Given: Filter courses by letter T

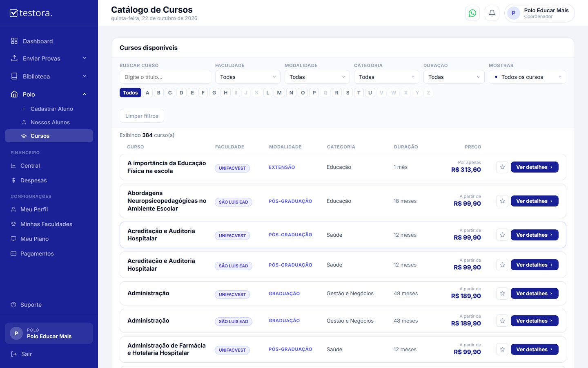Looking at the screenshot, I should [x=359, y=93].
